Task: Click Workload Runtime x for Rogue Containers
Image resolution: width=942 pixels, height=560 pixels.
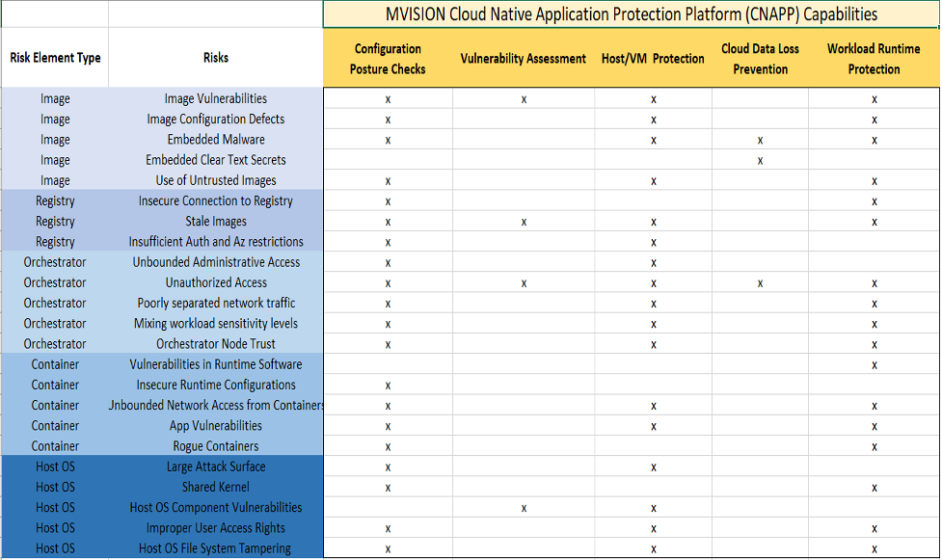Action: pyautogui.click(x=875, y=446)
